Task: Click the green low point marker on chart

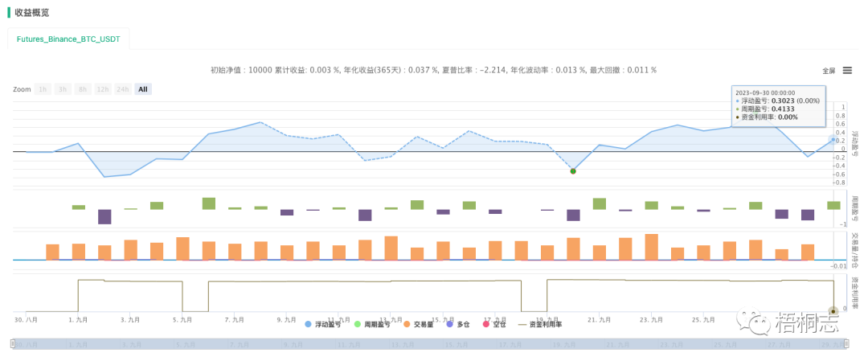Action: tap(573, 171)
